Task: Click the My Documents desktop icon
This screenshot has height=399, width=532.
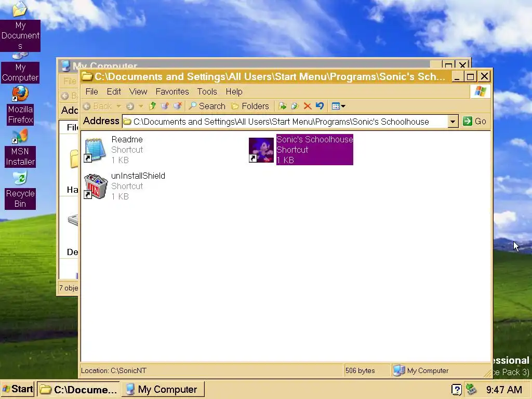Action: click(x=20, y=26)
